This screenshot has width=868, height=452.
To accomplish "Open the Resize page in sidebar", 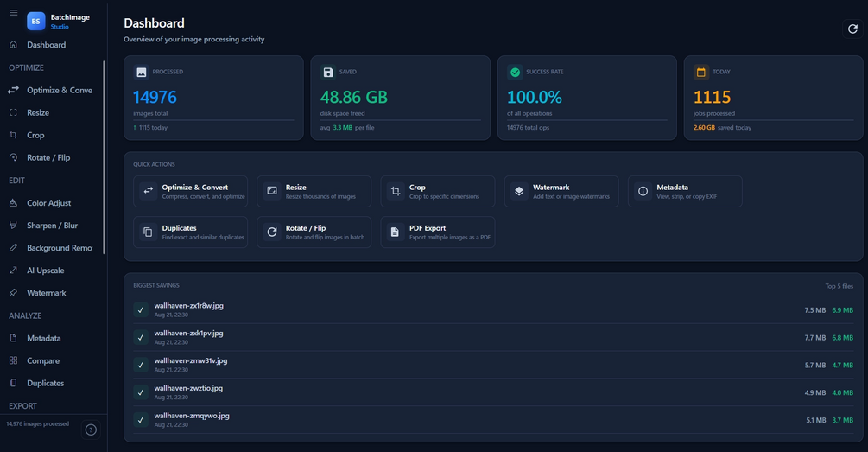I will coord(38,113).
